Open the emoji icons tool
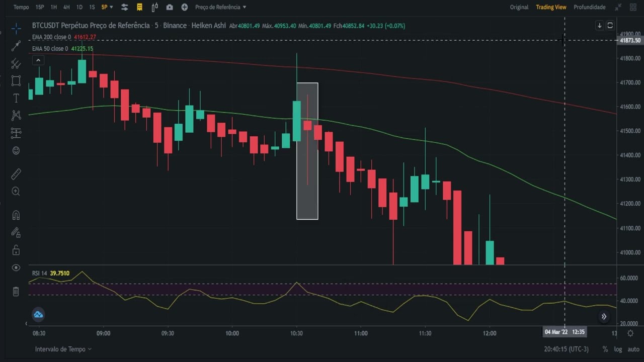 coord(16,150)
